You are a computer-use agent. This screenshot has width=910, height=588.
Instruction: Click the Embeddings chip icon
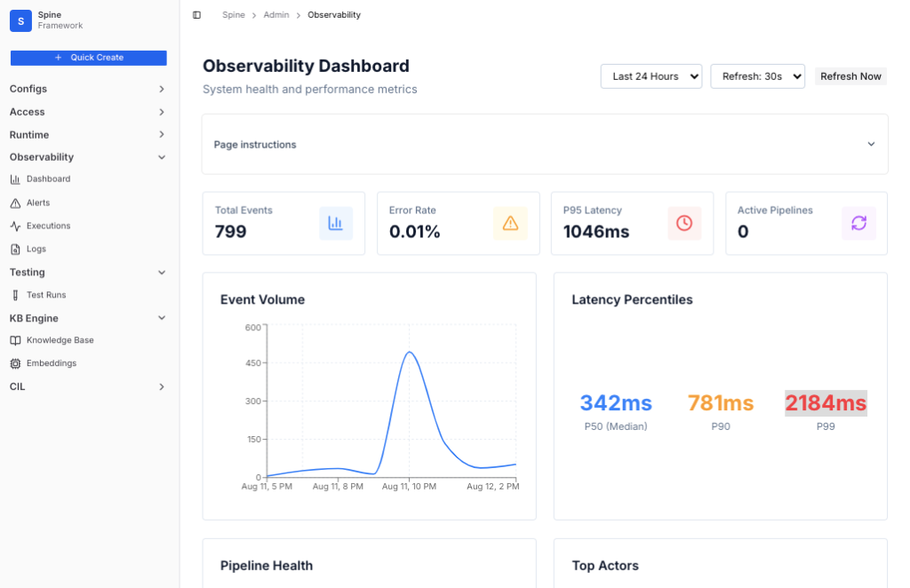click(x=15, y=363)
